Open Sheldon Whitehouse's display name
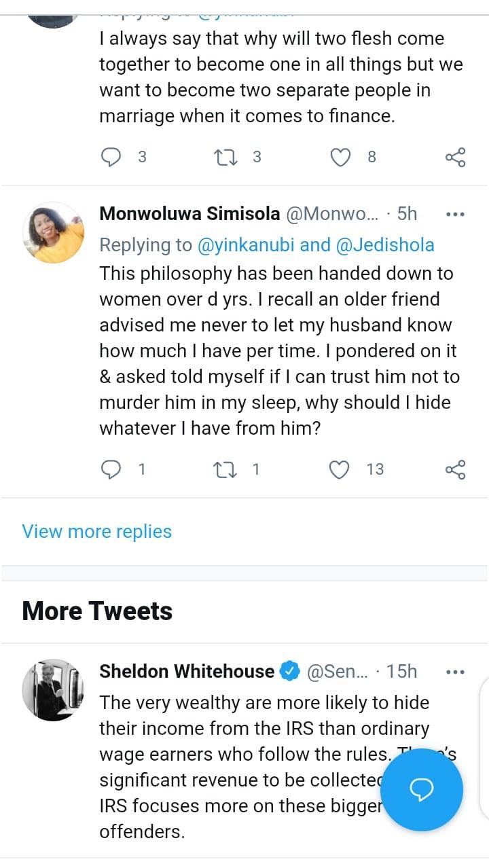 click(x=187, y=672)
